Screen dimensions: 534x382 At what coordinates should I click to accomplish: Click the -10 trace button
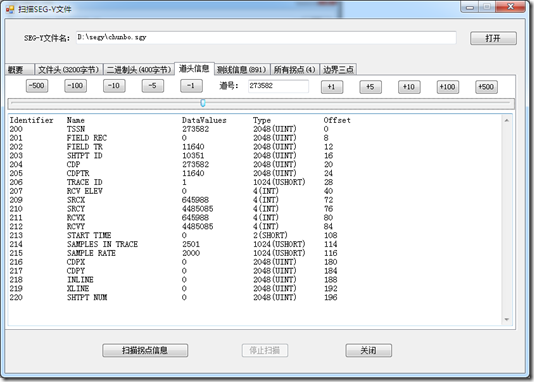(x=114, y=86)
